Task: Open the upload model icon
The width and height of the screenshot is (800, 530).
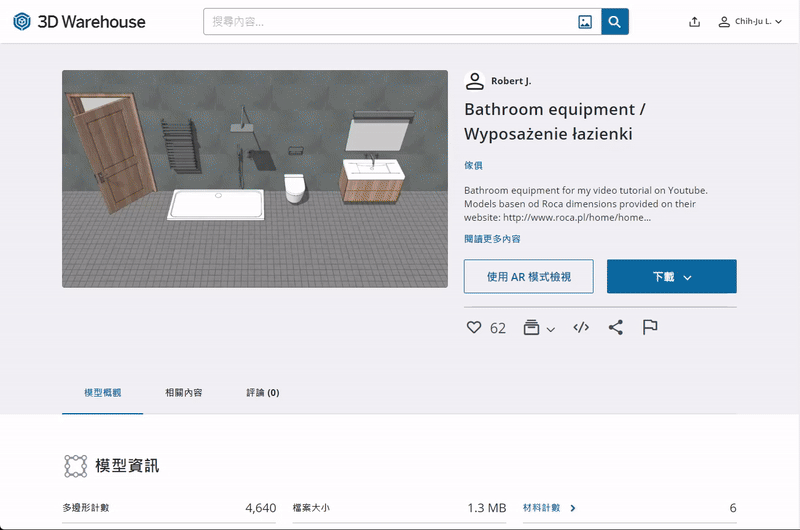Action: (x=694, y=22)
